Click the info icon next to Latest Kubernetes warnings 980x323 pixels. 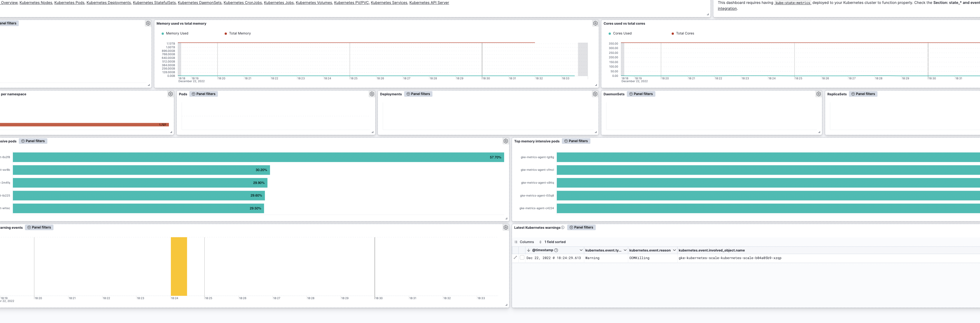pyautogui.click(x=562, y=227)
